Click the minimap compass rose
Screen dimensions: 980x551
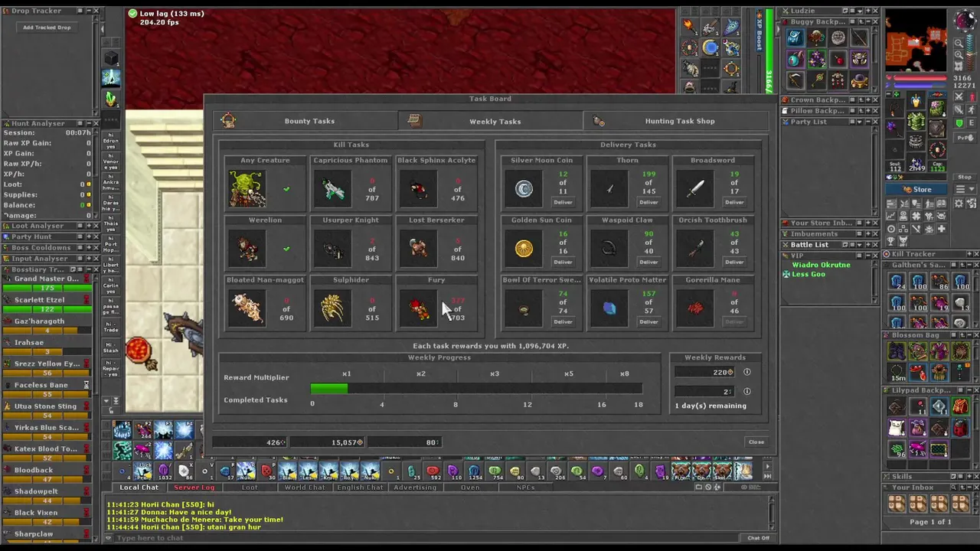click(965, 21)
